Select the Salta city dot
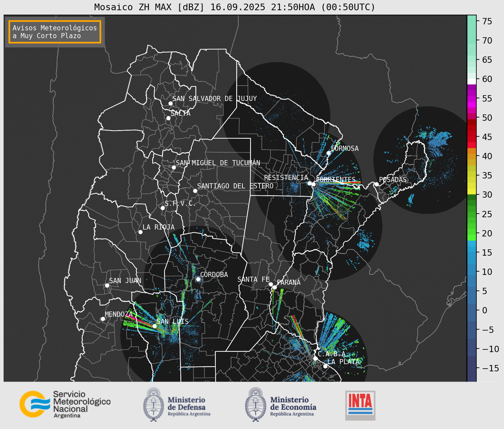Viewport: 504px width, 429px height. tap(169, 118)
